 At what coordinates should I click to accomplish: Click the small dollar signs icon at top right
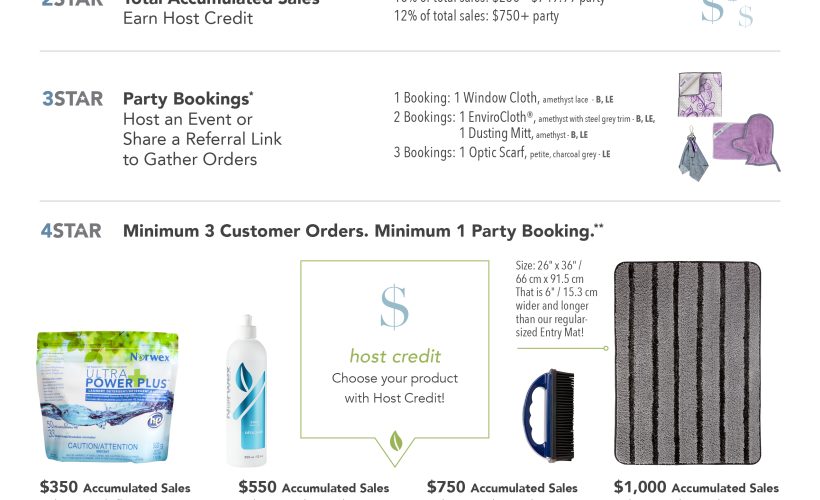727,13
